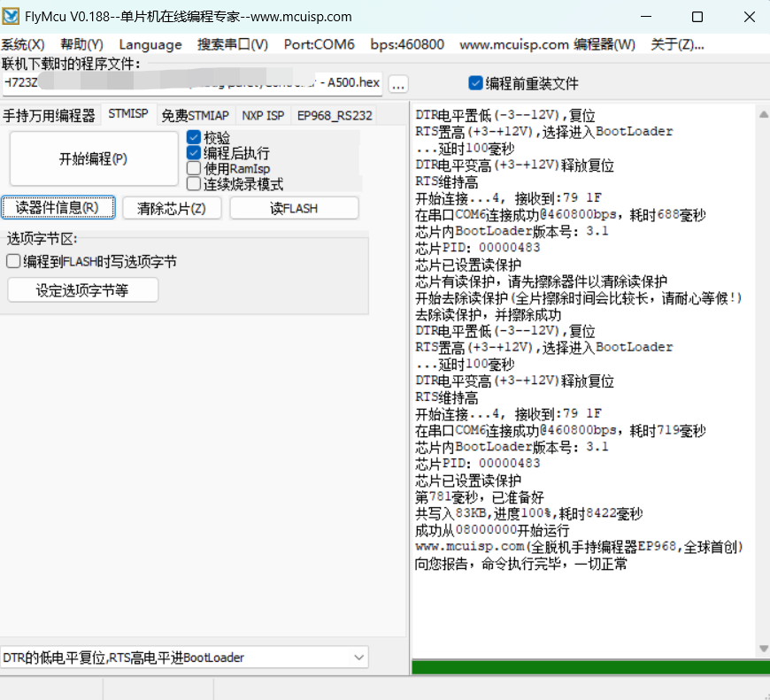Open the 系统(X) menu
Image resolution: width=770 pixels, height=700 pixels.
[x=23, y=44]
